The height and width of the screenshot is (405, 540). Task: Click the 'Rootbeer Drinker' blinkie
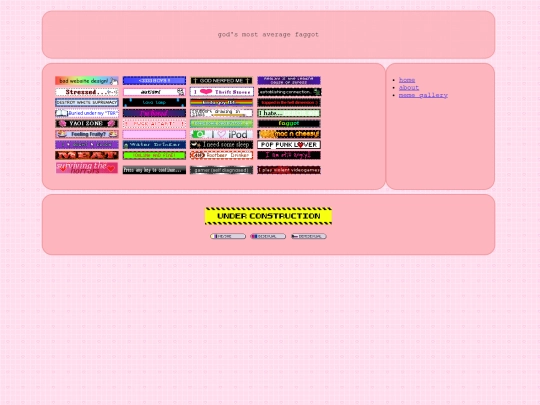(221, 155)
